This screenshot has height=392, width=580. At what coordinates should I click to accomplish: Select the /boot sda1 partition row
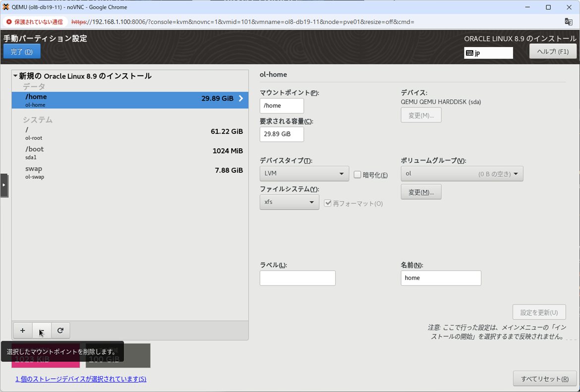pyautogui.click(x=130, y=152)
